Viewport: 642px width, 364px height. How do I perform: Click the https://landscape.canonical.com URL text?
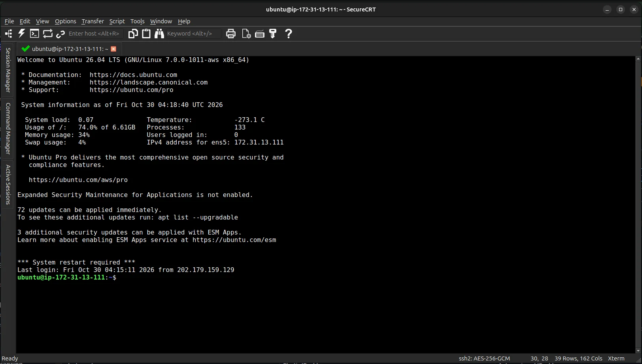[x=149, y=83]
